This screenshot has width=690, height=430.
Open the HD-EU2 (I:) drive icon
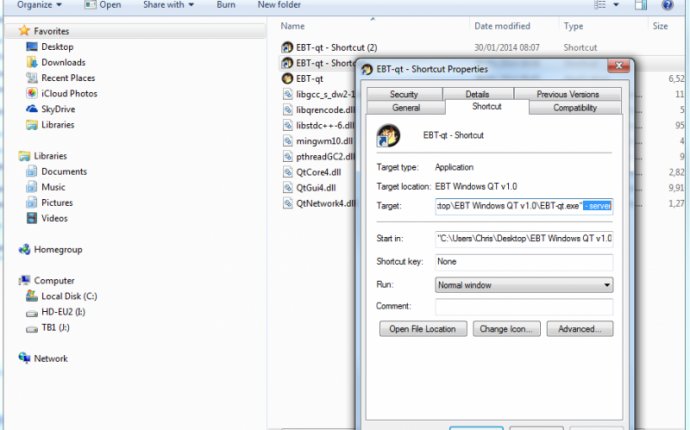[x=32, y=312]
